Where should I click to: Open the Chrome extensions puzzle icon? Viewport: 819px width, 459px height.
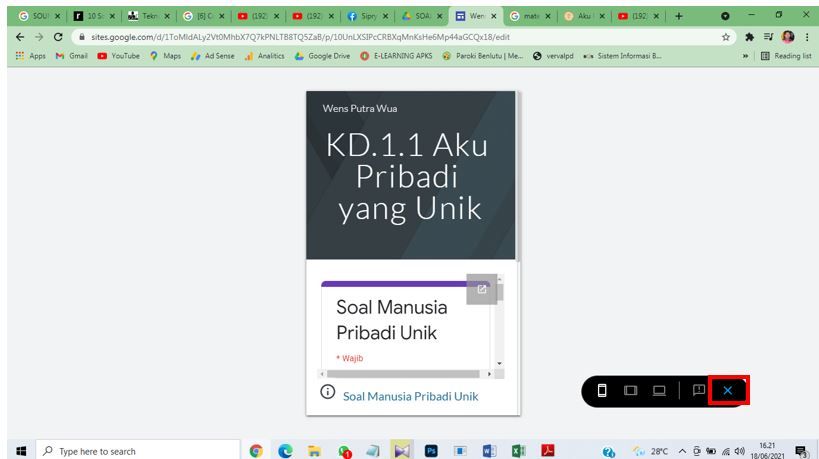pos(749,36)
